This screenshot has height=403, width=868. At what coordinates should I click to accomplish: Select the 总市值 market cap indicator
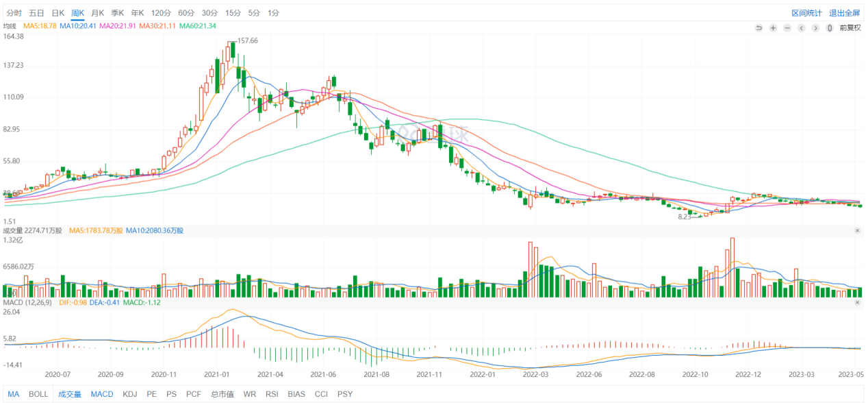(222, 394)
